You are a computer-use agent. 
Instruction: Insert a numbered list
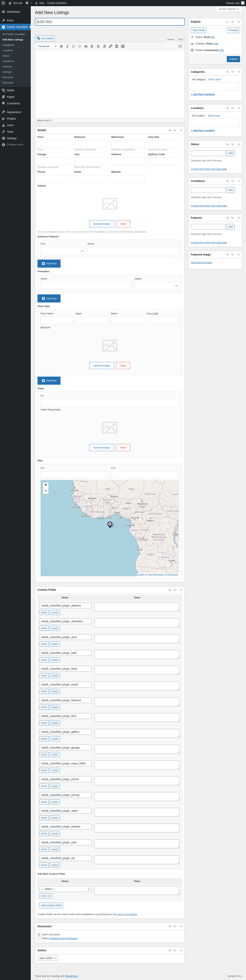click(80, 46)
